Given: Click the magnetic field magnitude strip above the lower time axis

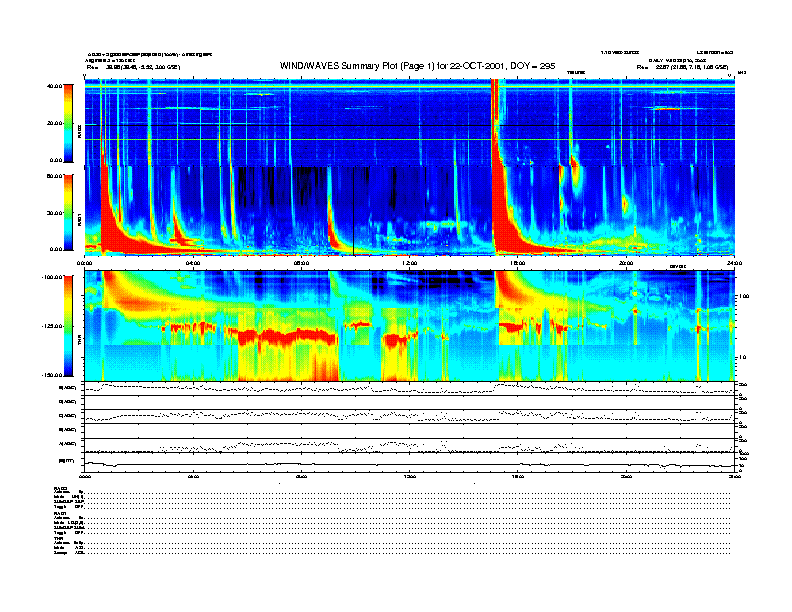Looking at the screenshot, I should [x=409, y=463].
